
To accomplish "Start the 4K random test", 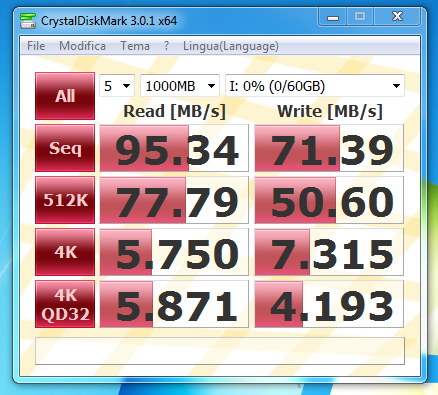I will (x=65, y=252).
